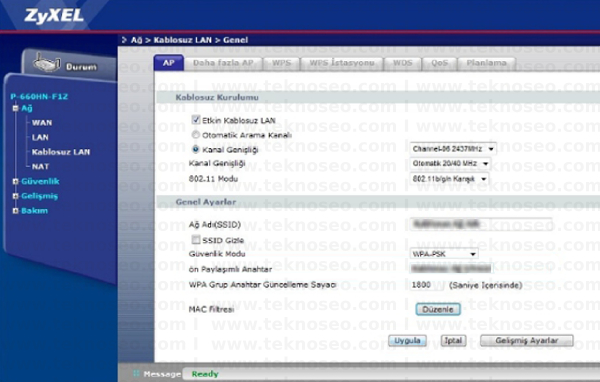Viewport: 600px width, 382px height.
Task: Collapse the Ağ tree node
Action: [x=15, y=108]
